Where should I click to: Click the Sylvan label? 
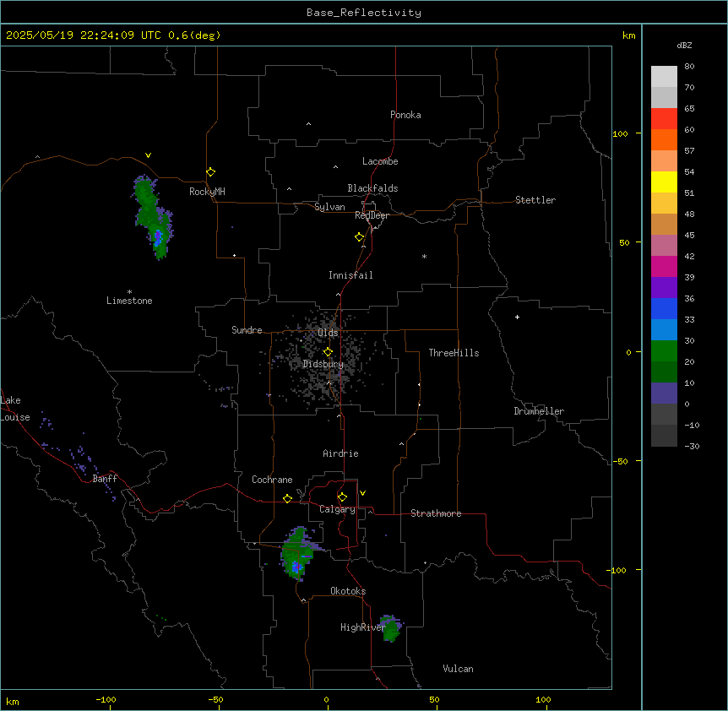329,207
